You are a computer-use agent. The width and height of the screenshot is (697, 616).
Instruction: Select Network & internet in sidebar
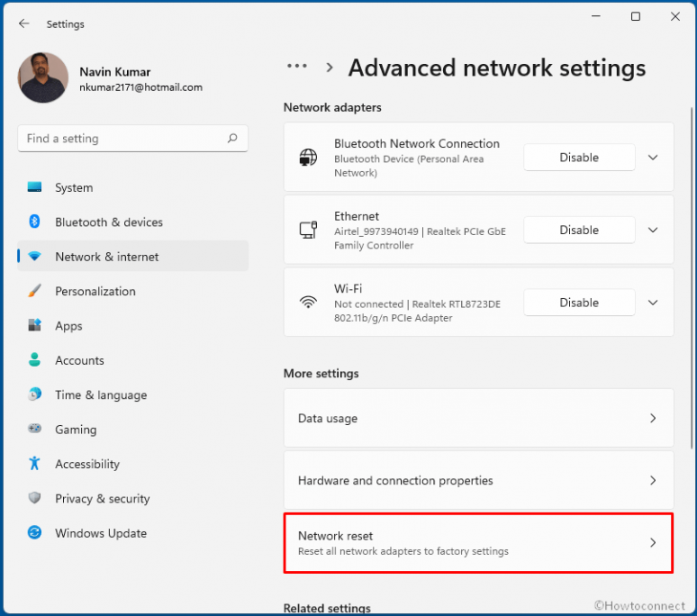(x=132, y=257)
